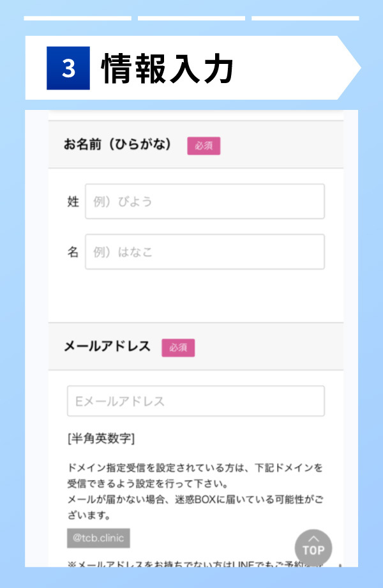Screen dimensions: 383x588
Task: Click the Eメールアドレス input field
Action: [195, 401]
